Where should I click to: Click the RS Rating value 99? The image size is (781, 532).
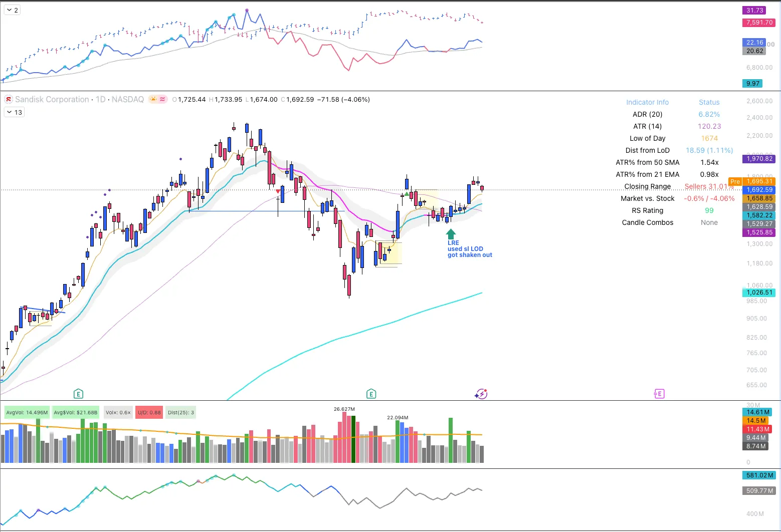tap(709, 210)
